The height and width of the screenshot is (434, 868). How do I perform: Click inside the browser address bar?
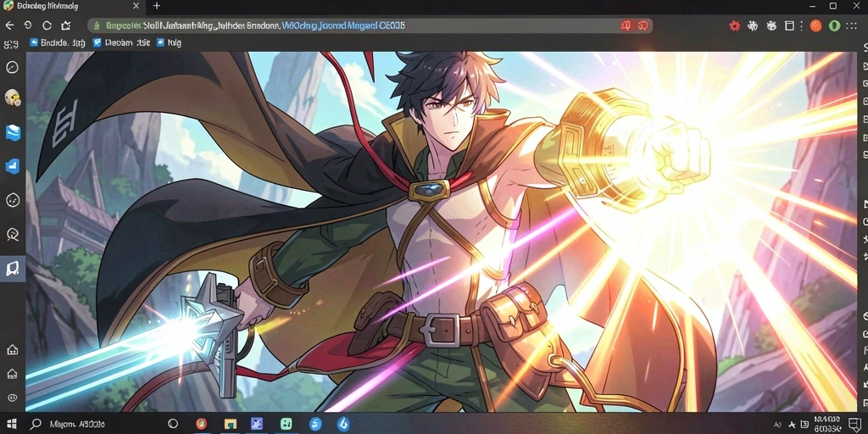coord(370,25)
